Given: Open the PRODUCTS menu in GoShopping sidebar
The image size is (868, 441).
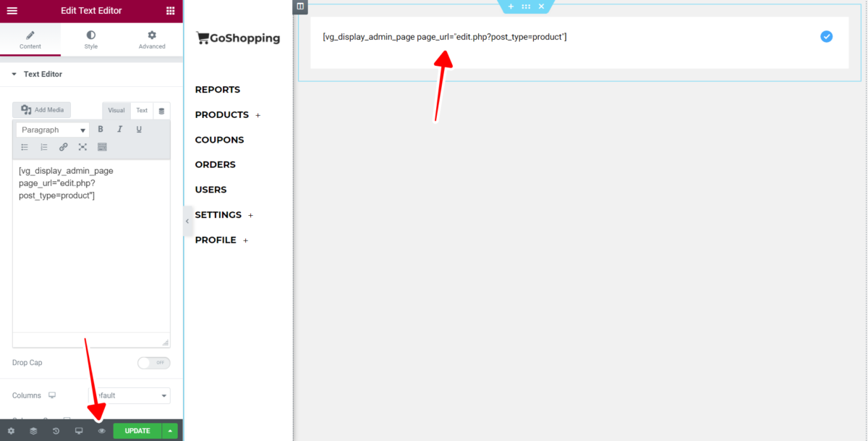Looking at the screenshot, I should pos(224,114).
